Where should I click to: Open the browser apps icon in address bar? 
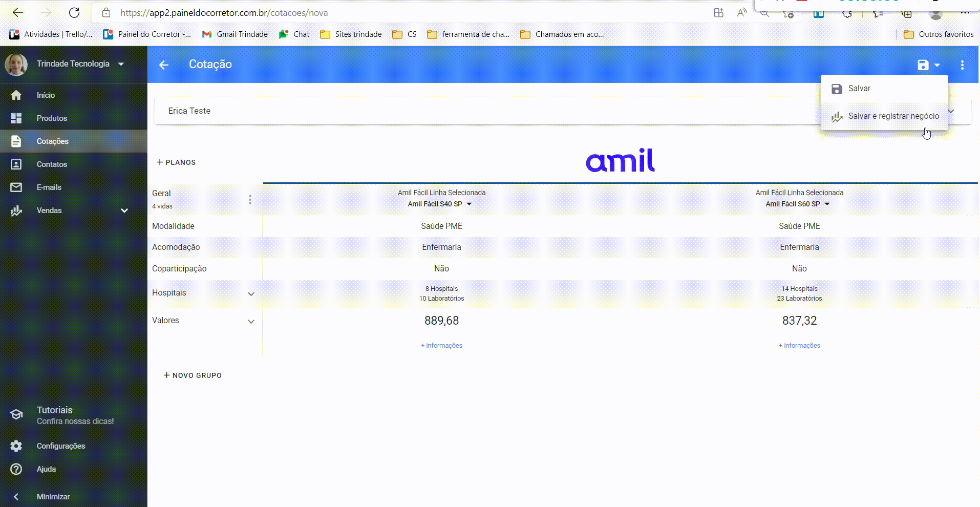pos(719,13)
